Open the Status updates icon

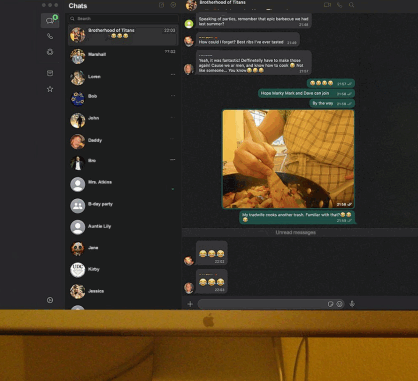pos(50,52)
